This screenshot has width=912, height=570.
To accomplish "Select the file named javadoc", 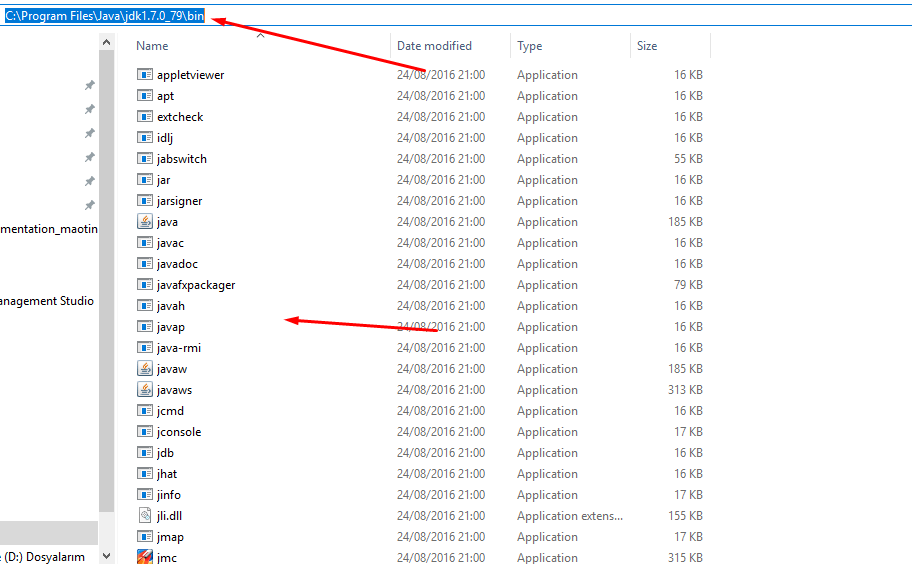I will pyautogui.click(x=177, y=263).
